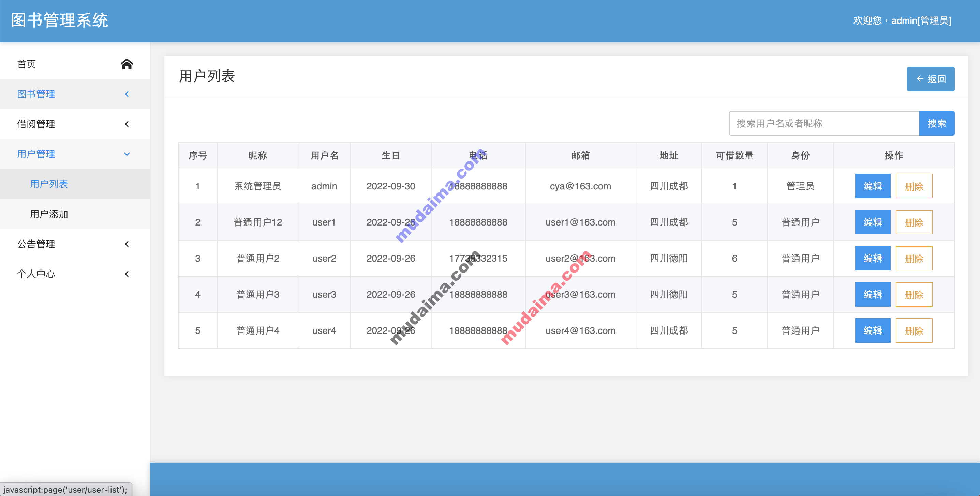Delete the admin user row

[914, 186]
